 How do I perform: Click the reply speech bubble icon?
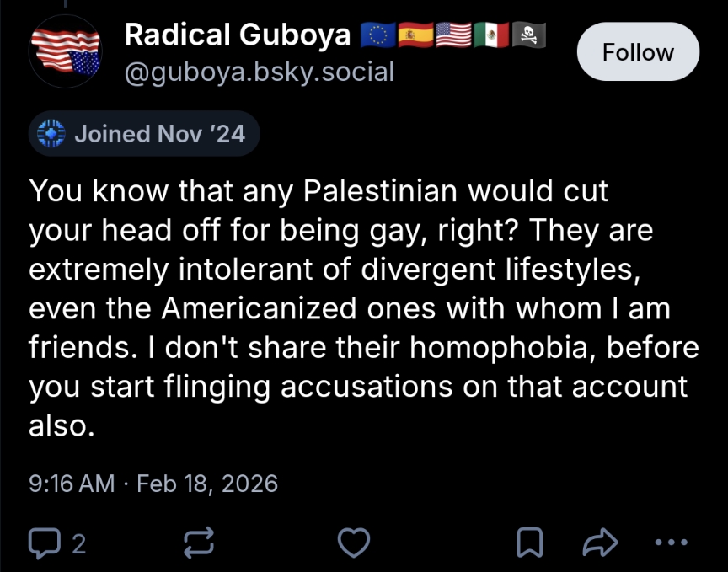(x=43, y=543)
